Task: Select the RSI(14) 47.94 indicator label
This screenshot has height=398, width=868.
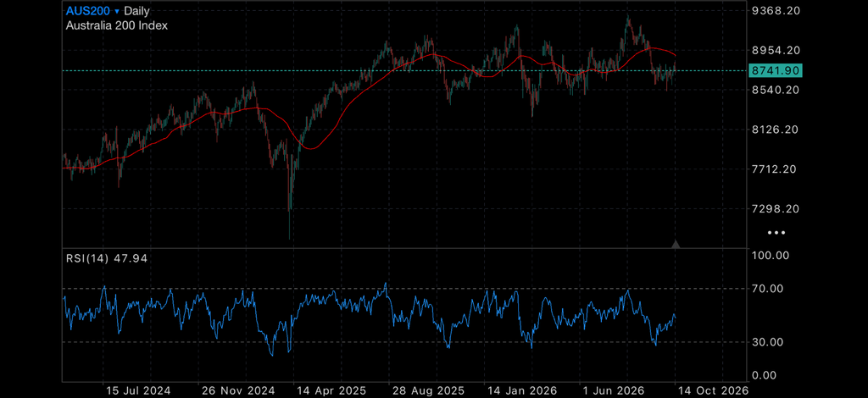Action: pyautogui.click(x=107, y=258)
